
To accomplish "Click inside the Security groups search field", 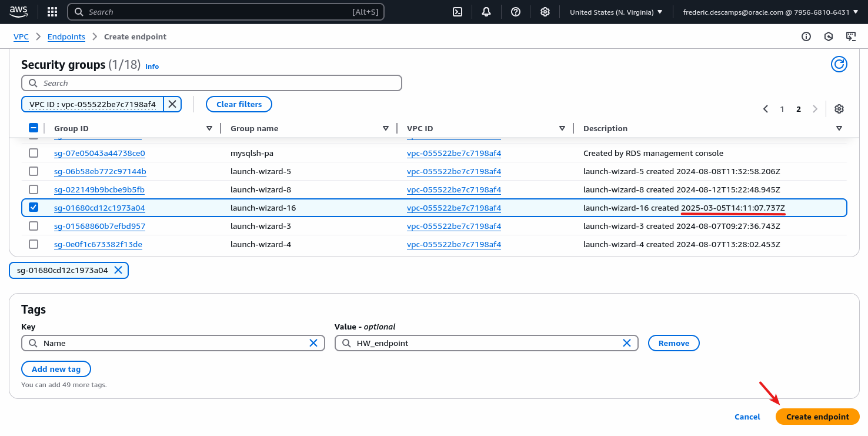I will (x=212, y=82).
